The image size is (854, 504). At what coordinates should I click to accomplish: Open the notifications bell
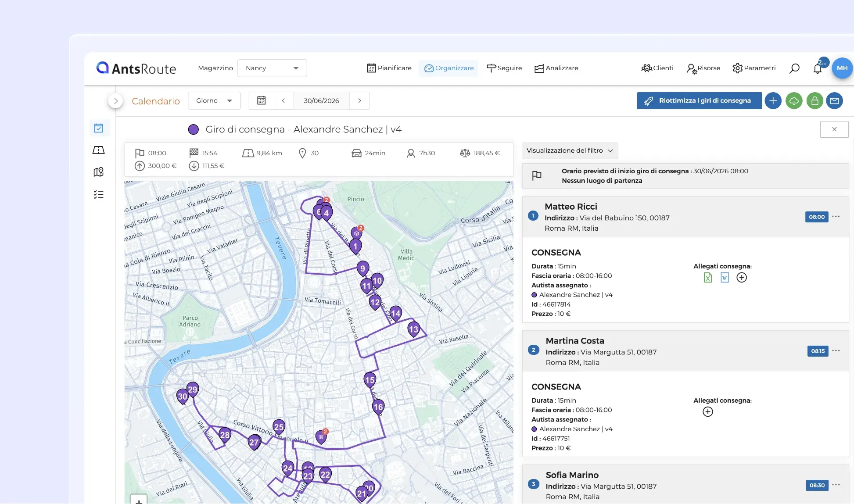[817, 69]
